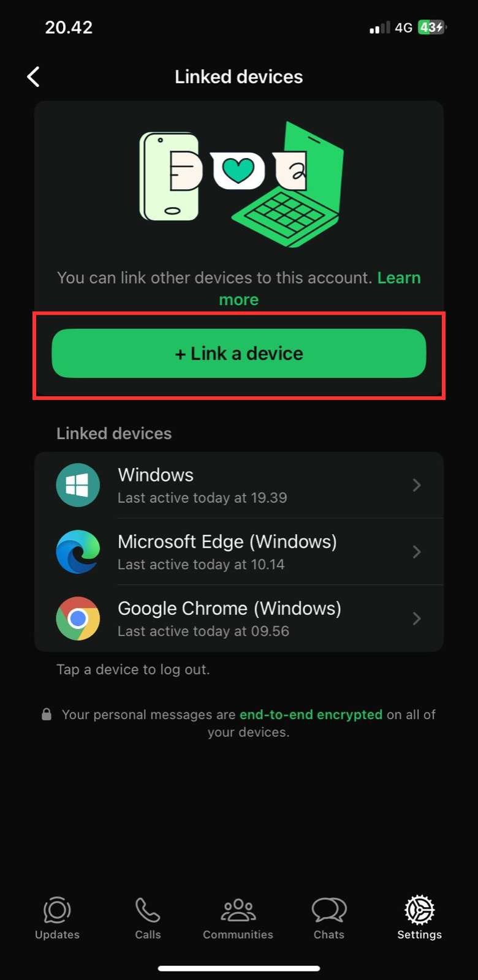478x980 pixels.
Task: Tap the back arrow icon
Action: point(34,77)
